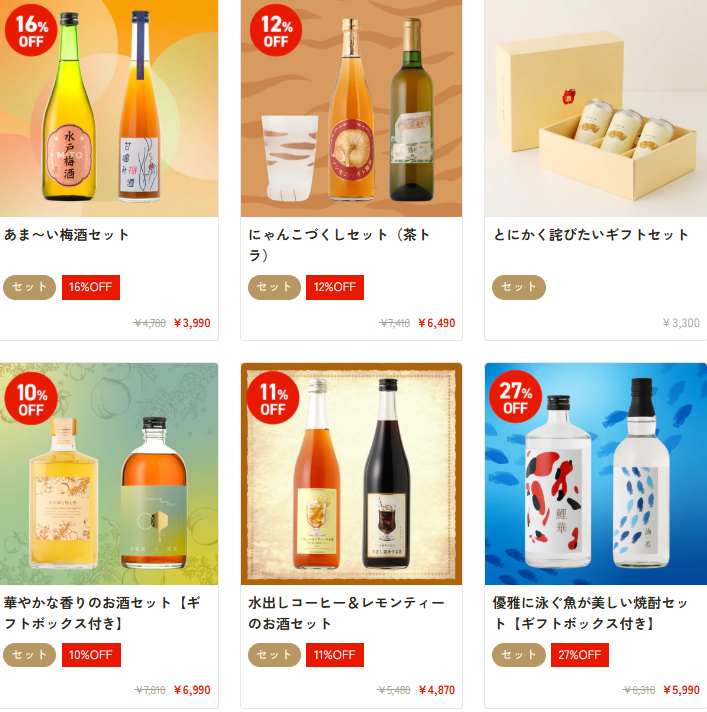Open the あま〜い梅酒セット product image

[109, 108]
